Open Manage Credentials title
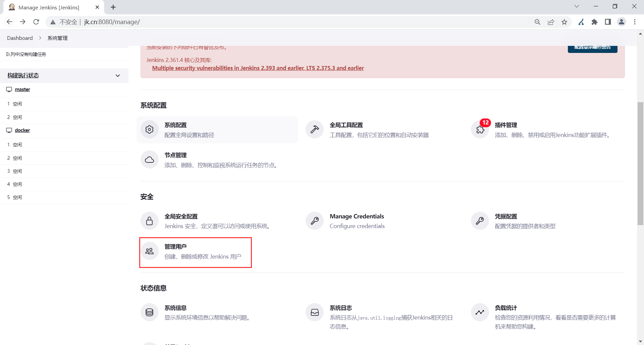Screen dimensions: 644x345 point(357,216)
